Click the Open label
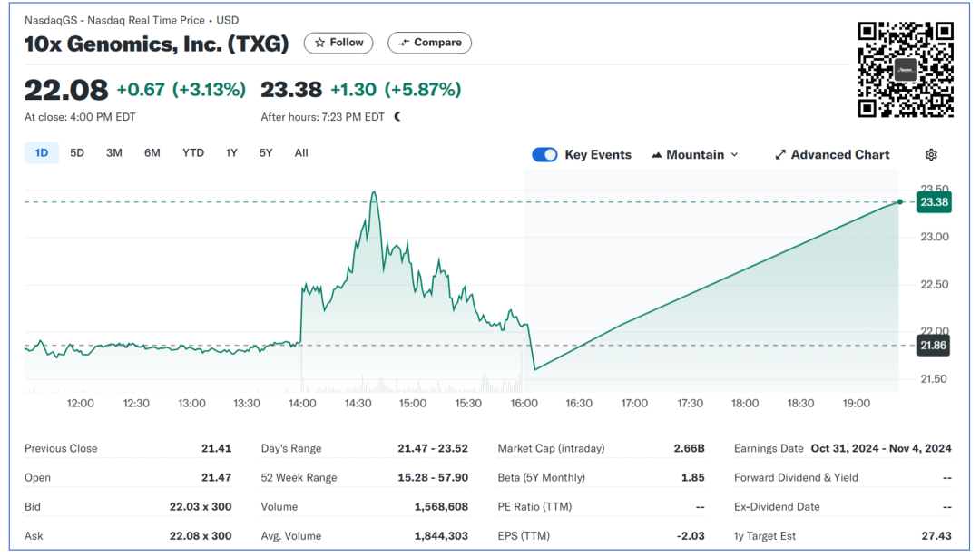980x557 pixels. point(37,477)
